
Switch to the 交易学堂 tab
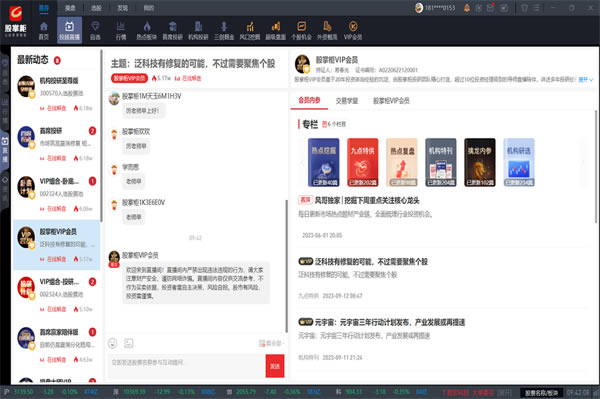[347, 101]
